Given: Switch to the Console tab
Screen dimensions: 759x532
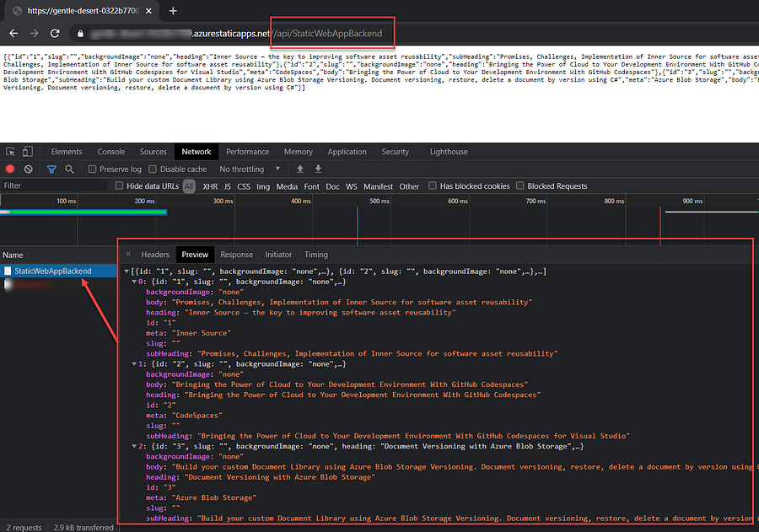Looking at the screenshot, I should 111,152.
